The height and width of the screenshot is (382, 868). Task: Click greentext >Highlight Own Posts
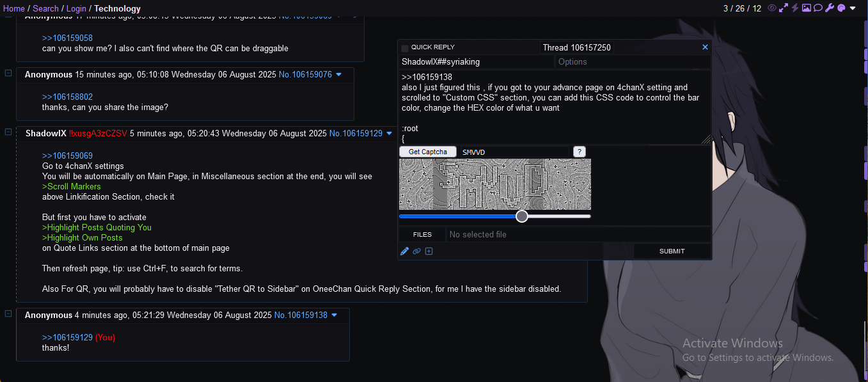[x=82, y=238]
